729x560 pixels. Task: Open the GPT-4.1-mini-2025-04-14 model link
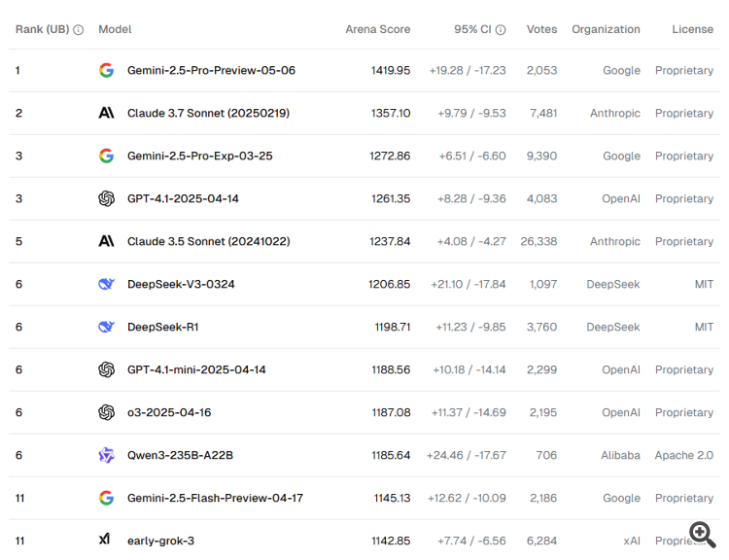pos(196,369)
